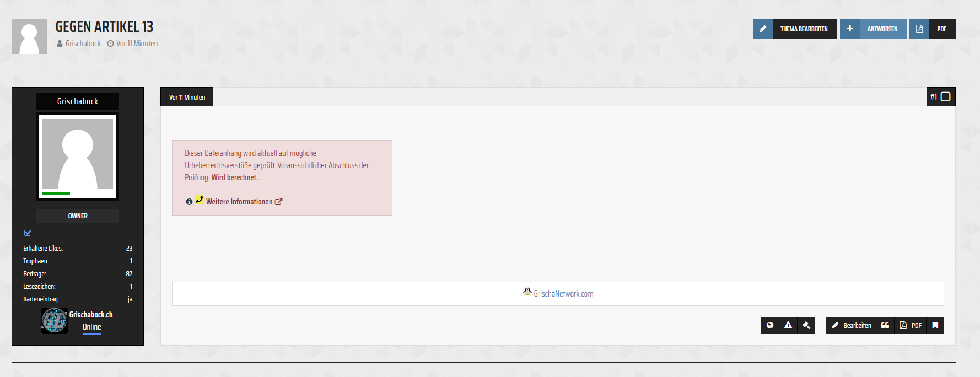Quote the post using the quotation icon
This screenshot has width=980, height=377.
[885, 325]
